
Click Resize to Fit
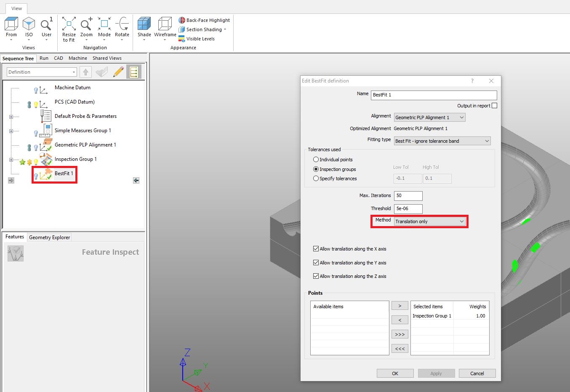(x=69, y=29)
